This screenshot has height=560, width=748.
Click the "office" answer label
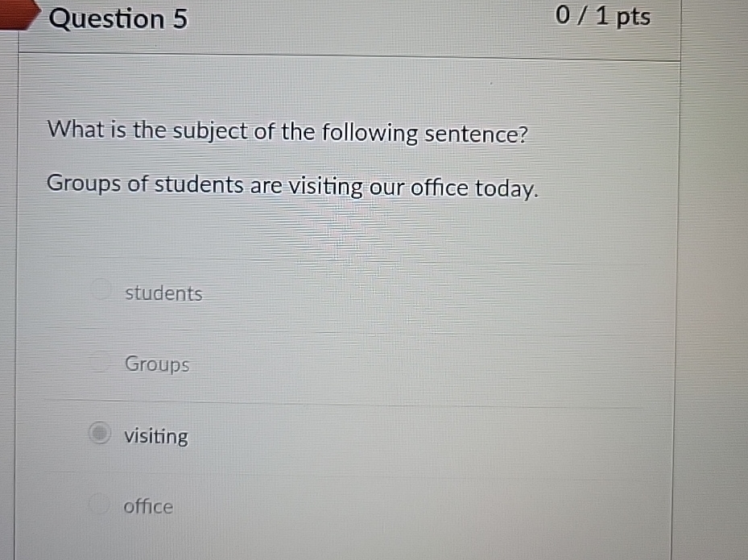[148, 506]
